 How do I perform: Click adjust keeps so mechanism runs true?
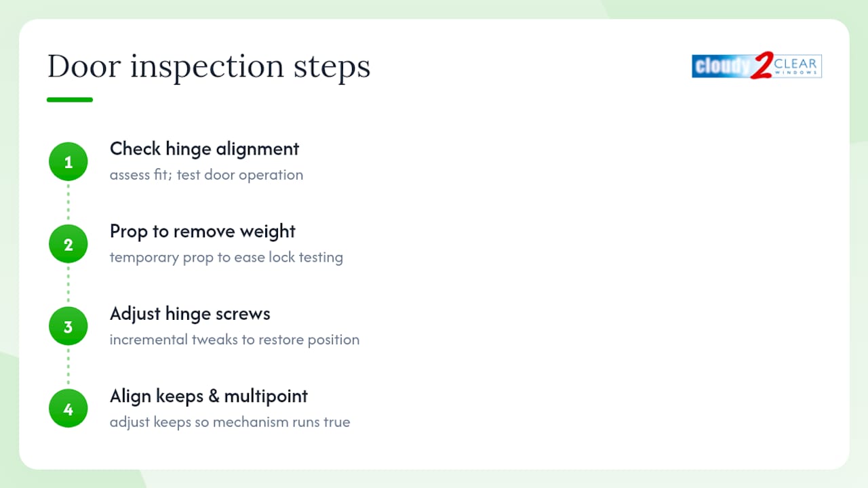[230, 422]
